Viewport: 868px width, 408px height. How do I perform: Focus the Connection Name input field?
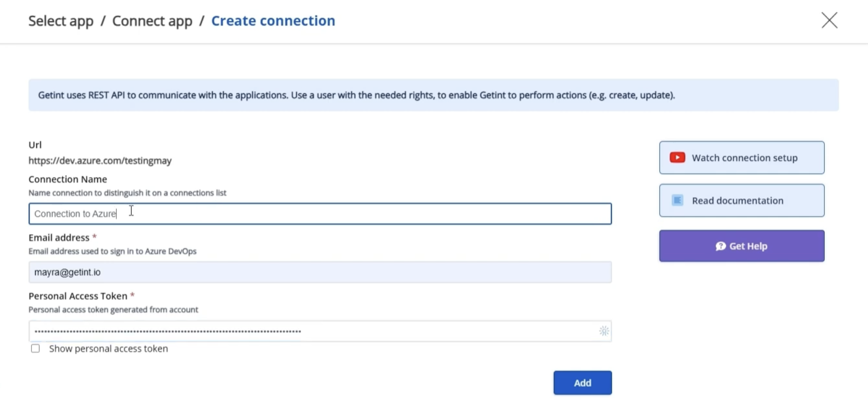(x=320, y=214)
